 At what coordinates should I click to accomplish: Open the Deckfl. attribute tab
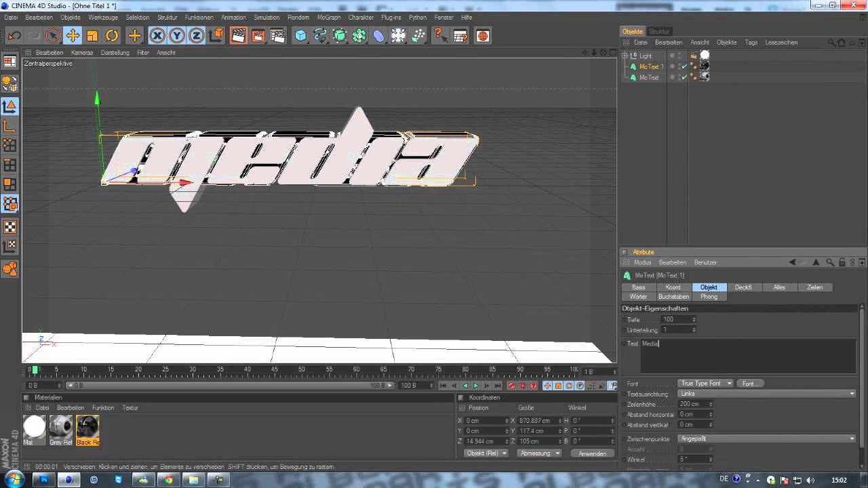[x=743, y=287]
